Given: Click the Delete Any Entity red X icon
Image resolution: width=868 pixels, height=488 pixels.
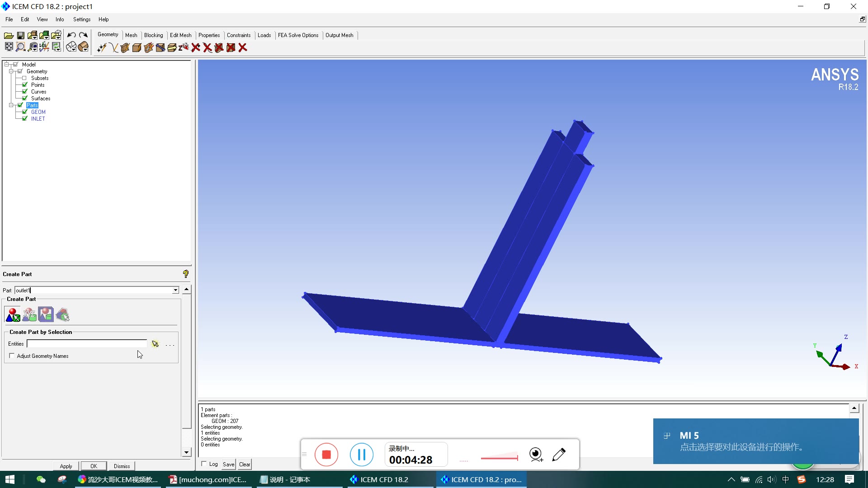Looking at the screenshot, I should pos(242,47).
